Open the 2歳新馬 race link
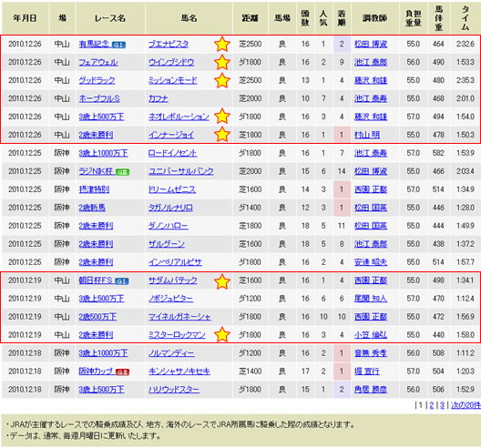This screenshot has height=448, width=481. (92, 208)
